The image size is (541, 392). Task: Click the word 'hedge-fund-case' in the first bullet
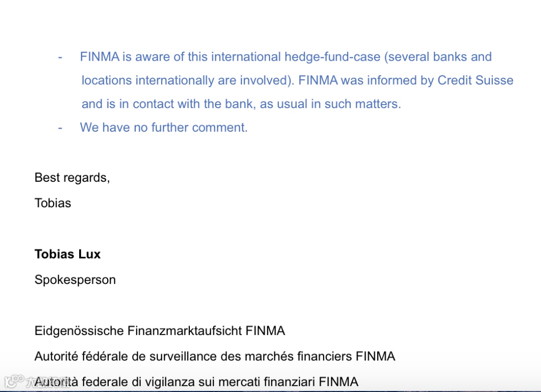(332, 57)
